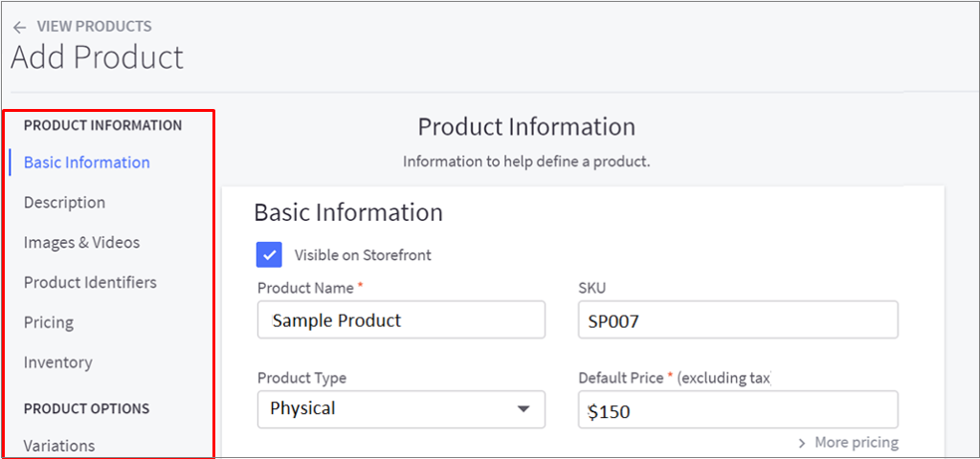Go back to View Products
Image resolution: width=980 pixels, height=459 pixels.
pyautogui.click(x=93, y=27)
